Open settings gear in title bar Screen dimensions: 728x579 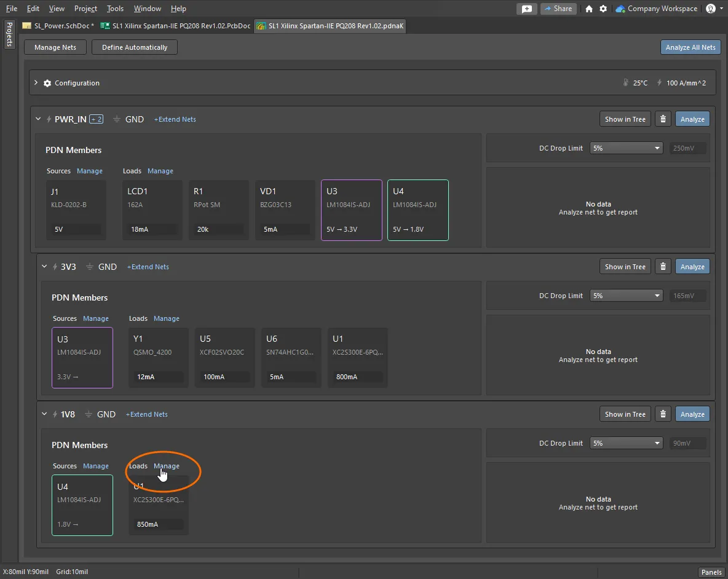(x=603, y=9)
